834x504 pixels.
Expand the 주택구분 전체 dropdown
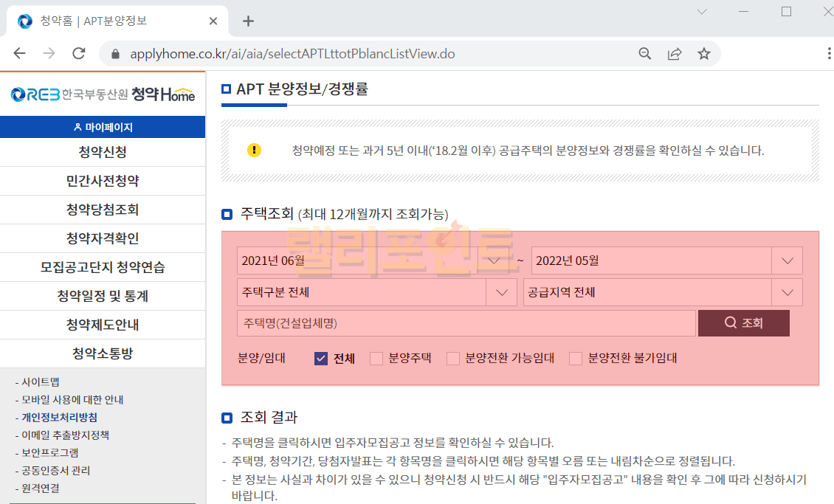501,292
